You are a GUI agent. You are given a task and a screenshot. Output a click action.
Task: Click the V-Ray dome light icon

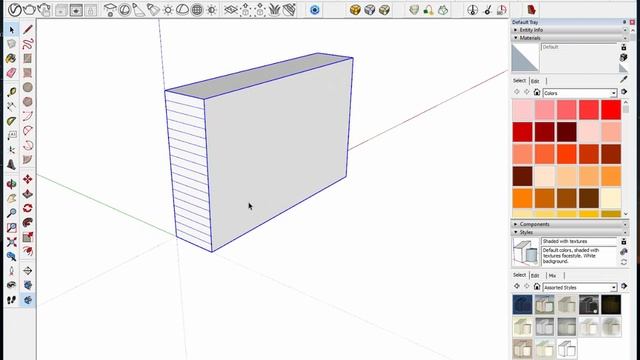182,10
